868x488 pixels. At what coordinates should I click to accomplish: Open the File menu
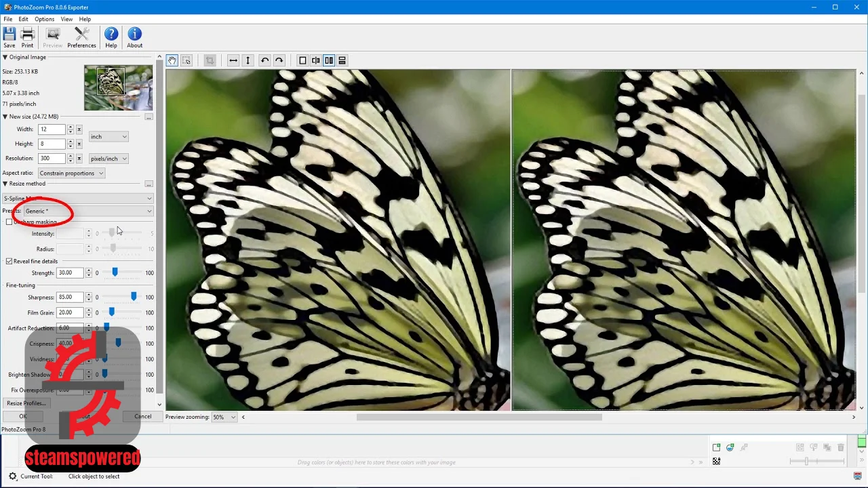(x=8, y=19)
